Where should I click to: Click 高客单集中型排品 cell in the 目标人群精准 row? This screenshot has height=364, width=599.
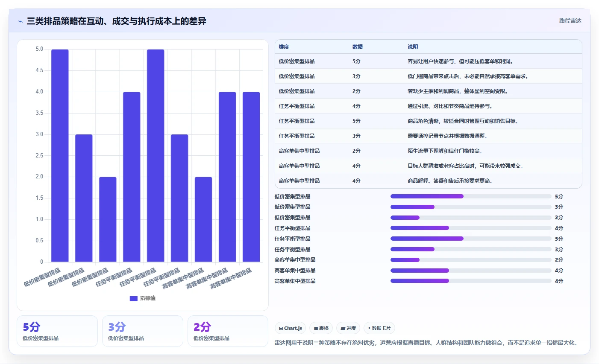(299, 166)
